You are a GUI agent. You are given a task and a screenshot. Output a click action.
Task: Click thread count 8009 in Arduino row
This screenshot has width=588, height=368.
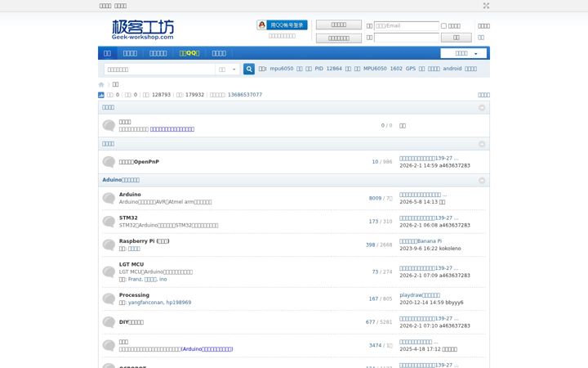[x=375, y=198]
